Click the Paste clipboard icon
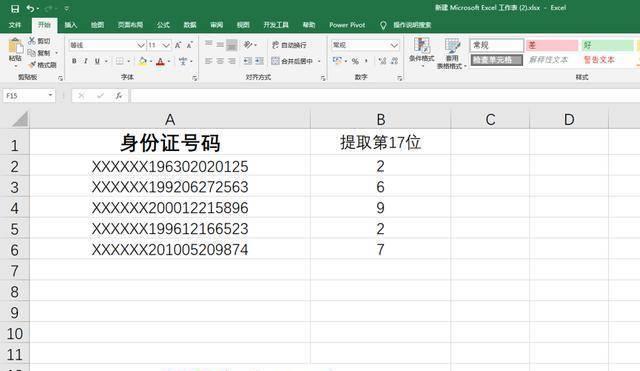640x371 pixels. coord(15,46)
